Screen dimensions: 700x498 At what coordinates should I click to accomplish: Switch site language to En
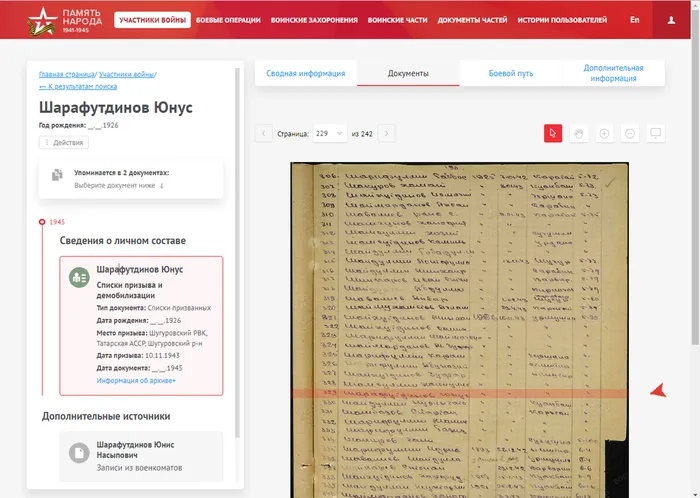[x=635, y=20]
